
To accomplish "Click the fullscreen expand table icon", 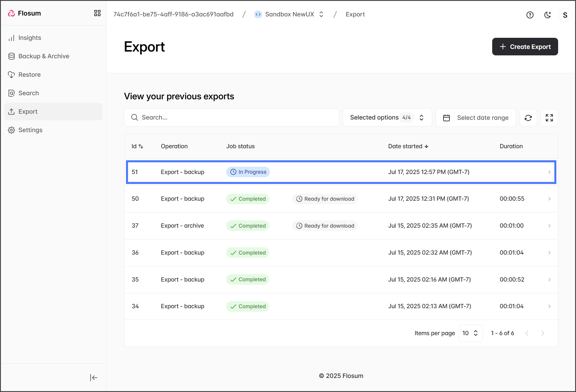I will point(549,118).
